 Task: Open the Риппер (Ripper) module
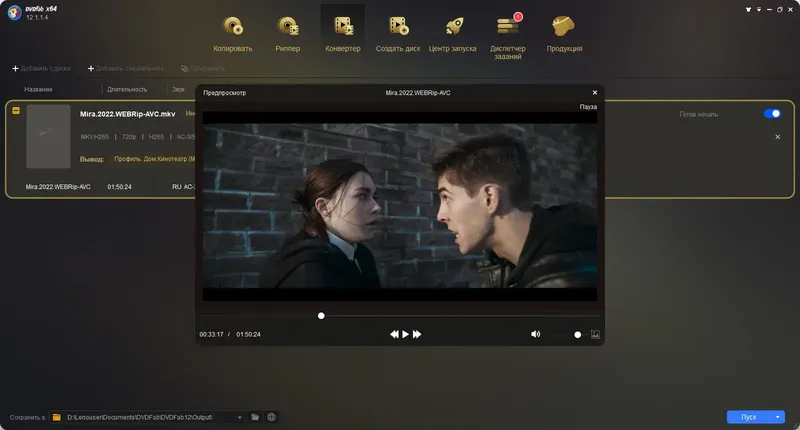(x=288, y=34)
